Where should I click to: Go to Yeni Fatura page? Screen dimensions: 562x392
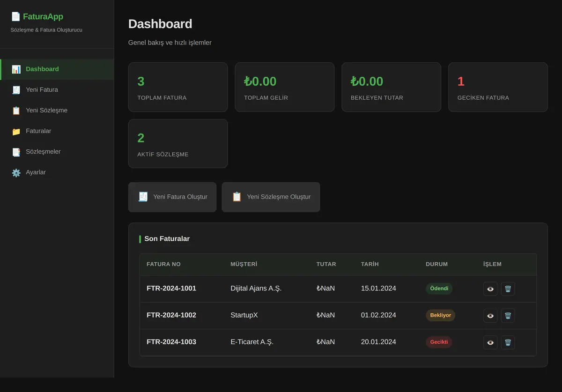[x=57, y=90]
